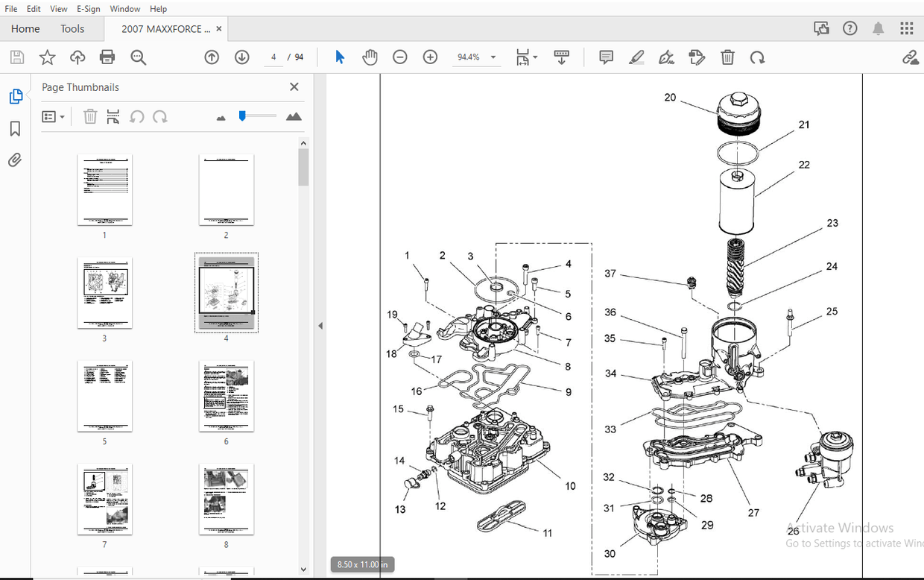
Task: Click the Print document icon
Action: [107, 57]
